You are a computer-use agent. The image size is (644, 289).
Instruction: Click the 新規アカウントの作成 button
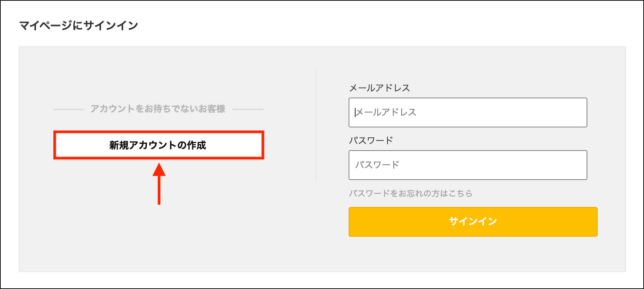159,145
